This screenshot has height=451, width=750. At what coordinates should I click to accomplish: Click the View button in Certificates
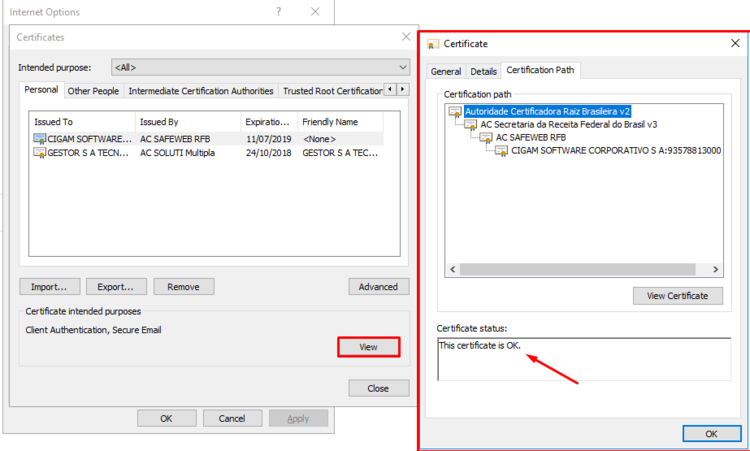click(368, 347)
